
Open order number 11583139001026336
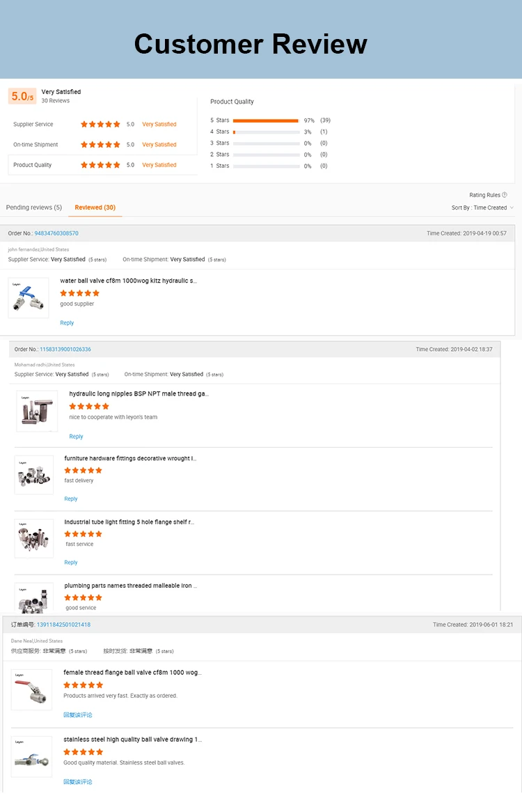(65, 350)
